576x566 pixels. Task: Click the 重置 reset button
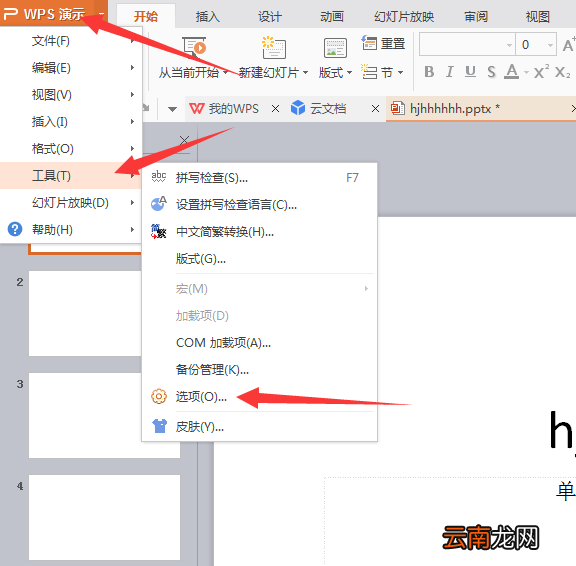(x=383, y=43)
